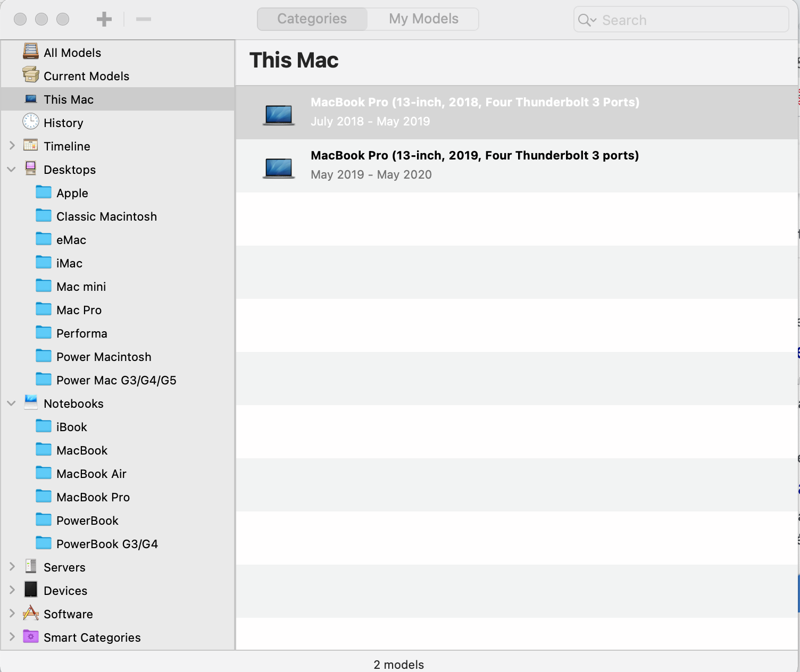Select the 2019 MacBook Pro 13-inch entry

tap(474, 165)
